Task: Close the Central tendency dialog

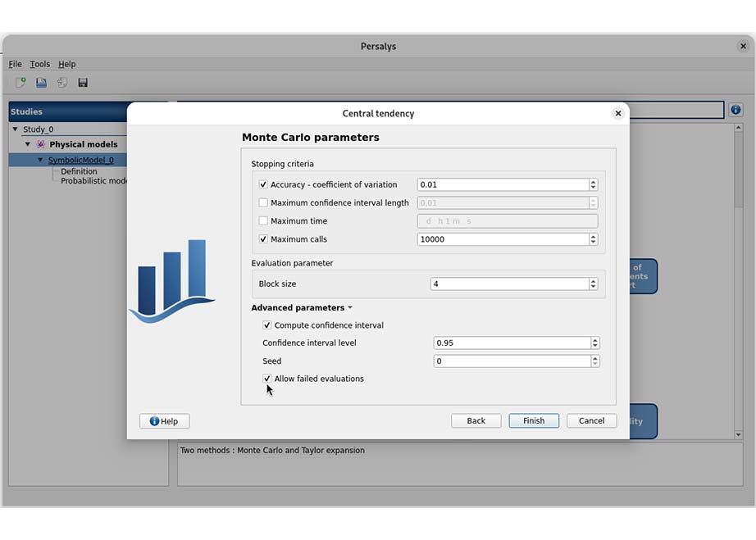Action: coord(618,113)
